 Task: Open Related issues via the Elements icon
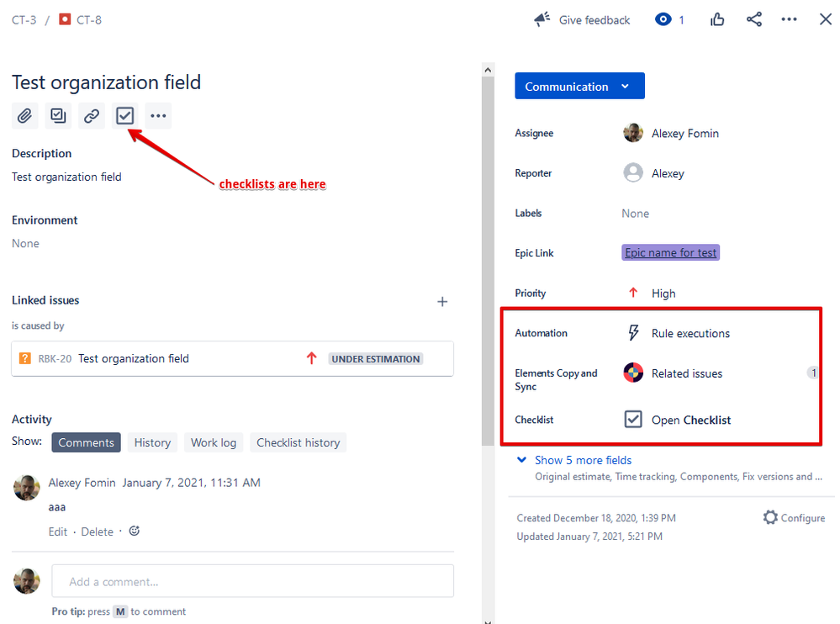pos(632,373)
